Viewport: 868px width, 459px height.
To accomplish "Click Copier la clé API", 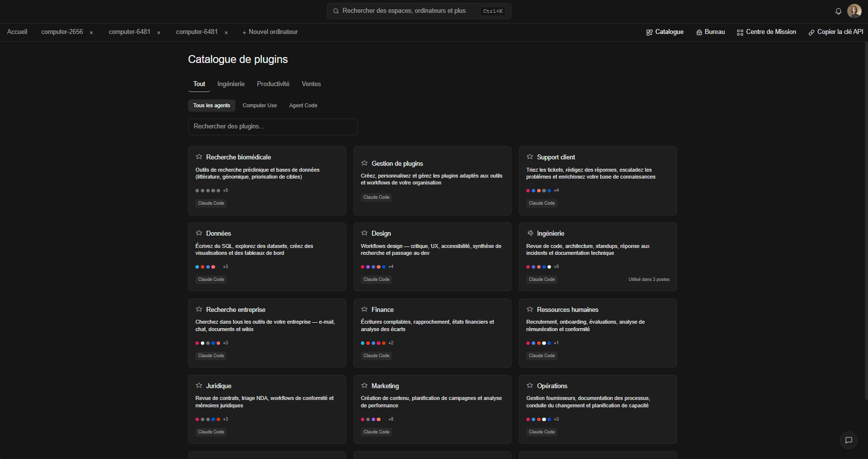I will pyautogui.click(x=836, y=32).
